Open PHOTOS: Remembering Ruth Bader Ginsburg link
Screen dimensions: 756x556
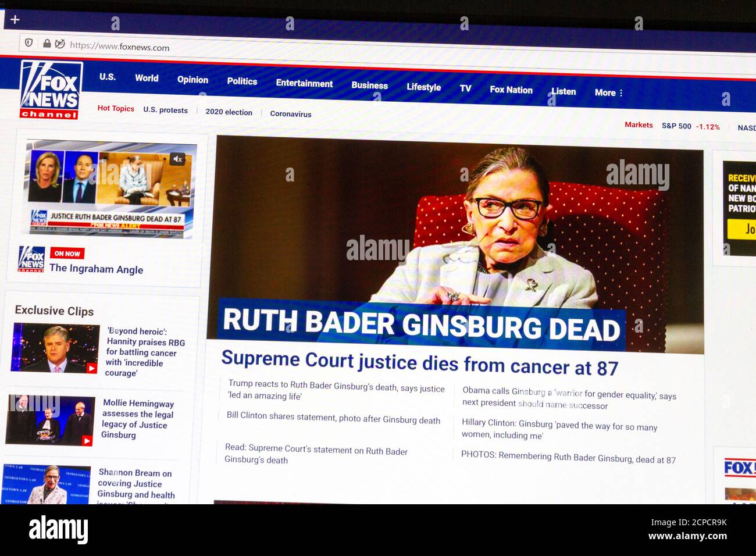click(568, 457)
